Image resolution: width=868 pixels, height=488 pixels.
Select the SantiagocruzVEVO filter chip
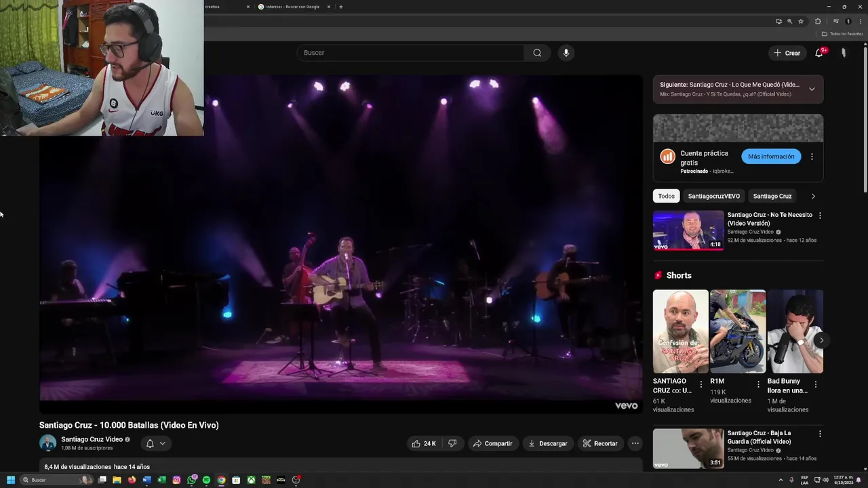pyautogui.click(x=713, y=196)
